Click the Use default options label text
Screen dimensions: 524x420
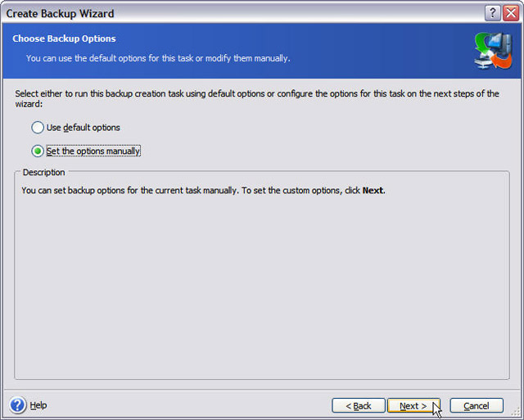click(x=83, y=128)
